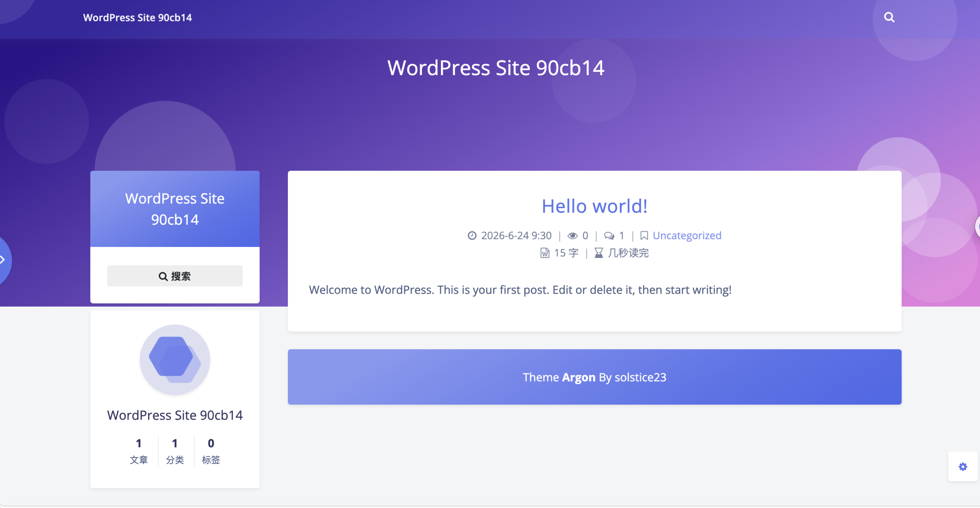Click the word count document icon

(x=545, y=253)
